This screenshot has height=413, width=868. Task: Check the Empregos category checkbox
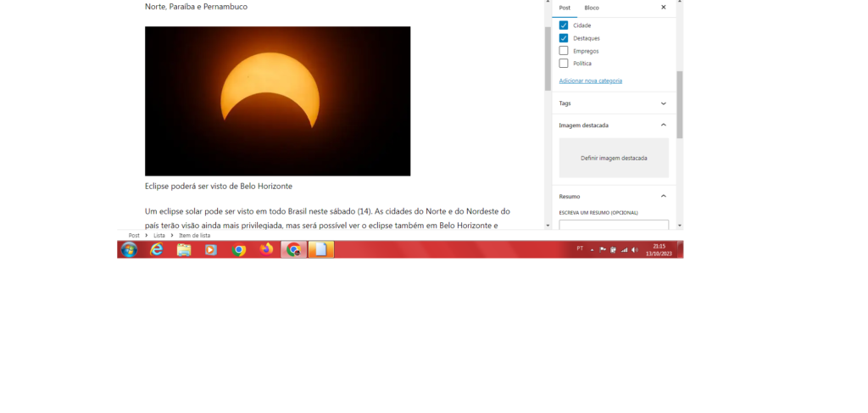click(x=564, y=51)
